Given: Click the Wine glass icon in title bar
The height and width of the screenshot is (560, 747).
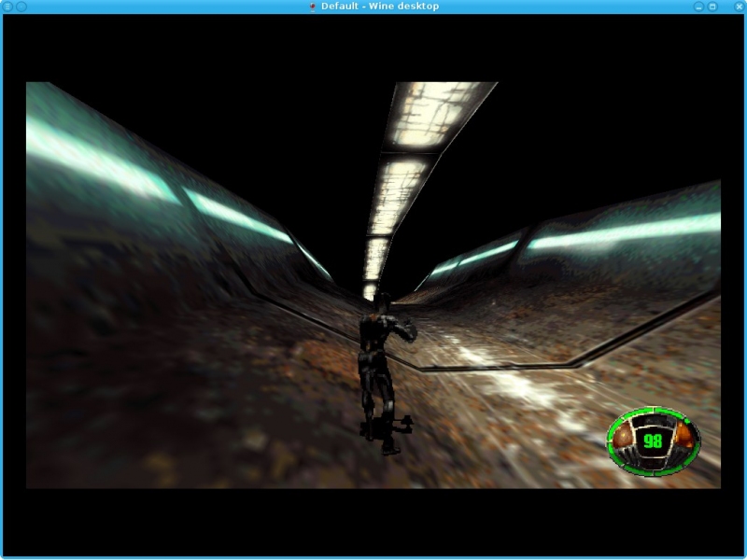Looking at the screenshot, I should click(313, 7).
